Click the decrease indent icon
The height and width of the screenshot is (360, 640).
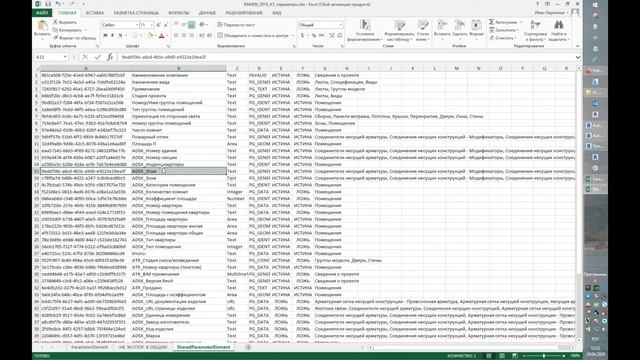202,36
